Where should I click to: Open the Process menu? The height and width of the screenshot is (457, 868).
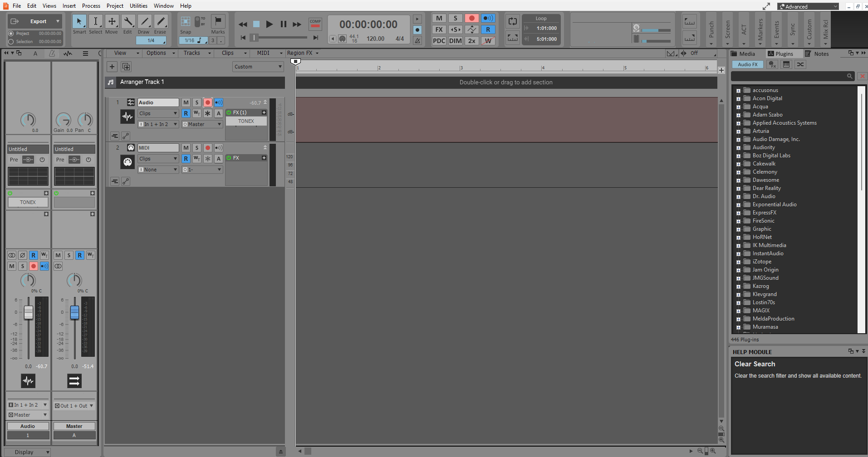[x=91, y=6]
